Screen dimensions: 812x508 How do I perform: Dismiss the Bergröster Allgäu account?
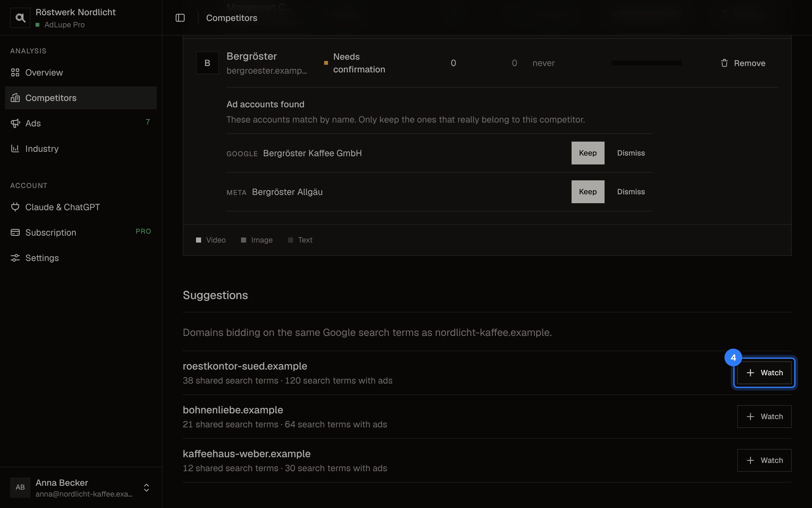tap(631, 192)
